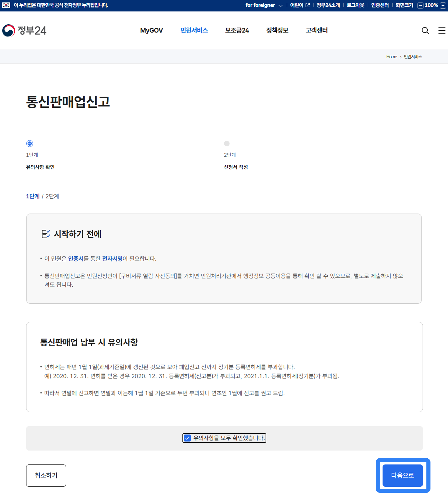Click the 정부24 logo
Image resolution: width=448 pixels, height=501 pixels.
24,31
